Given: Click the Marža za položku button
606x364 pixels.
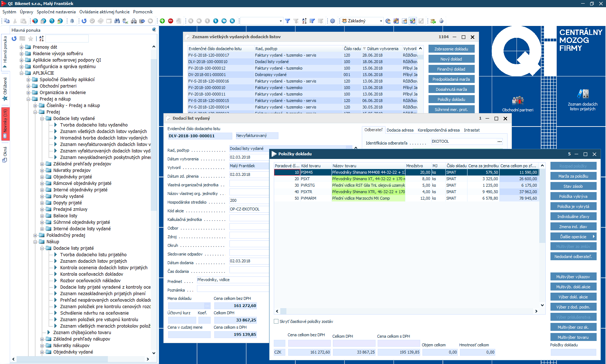Looking at the screenshot, I should click(x=573, y=176).
